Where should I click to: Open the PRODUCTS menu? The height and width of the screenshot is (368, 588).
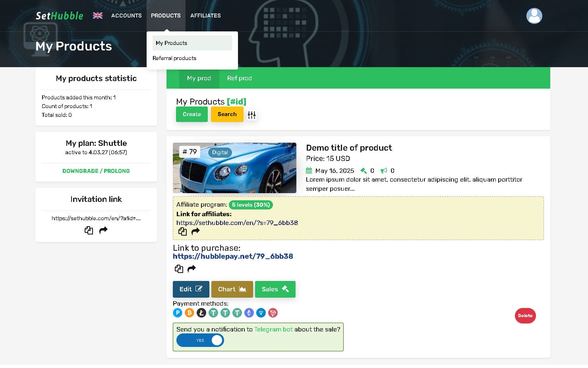coord(166,15)
